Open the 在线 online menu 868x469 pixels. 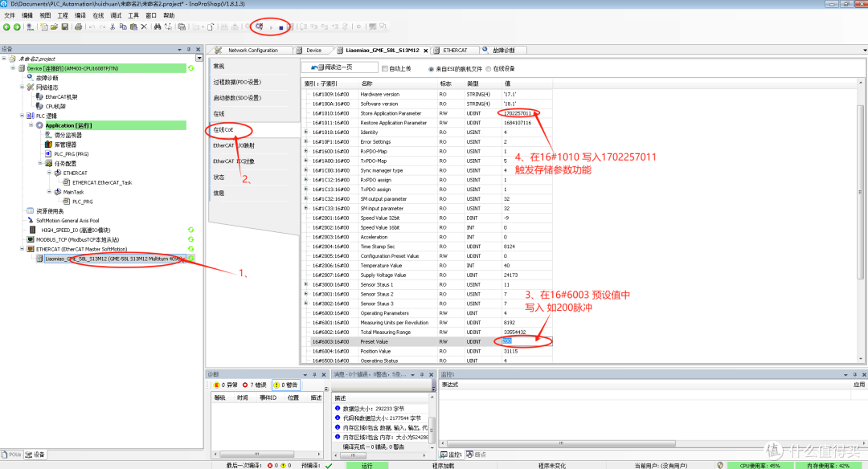coord(98,15)
